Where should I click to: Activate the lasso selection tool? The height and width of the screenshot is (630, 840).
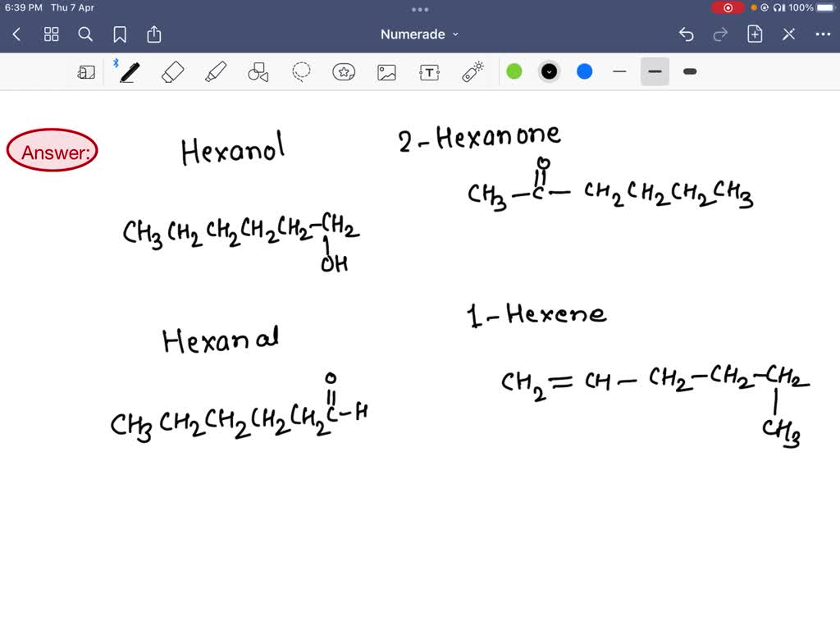[x=300, y=72]
